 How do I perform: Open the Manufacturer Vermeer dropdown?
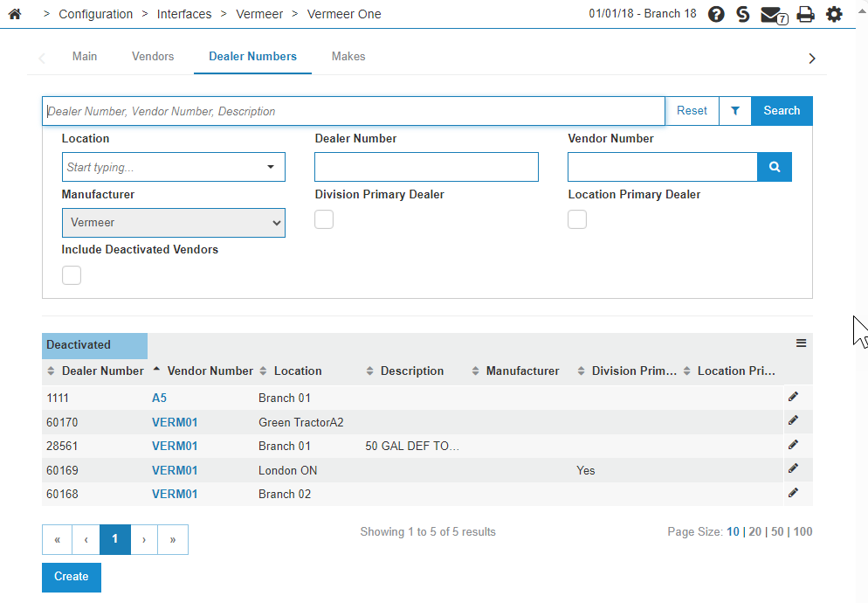(x=173, y=223)
